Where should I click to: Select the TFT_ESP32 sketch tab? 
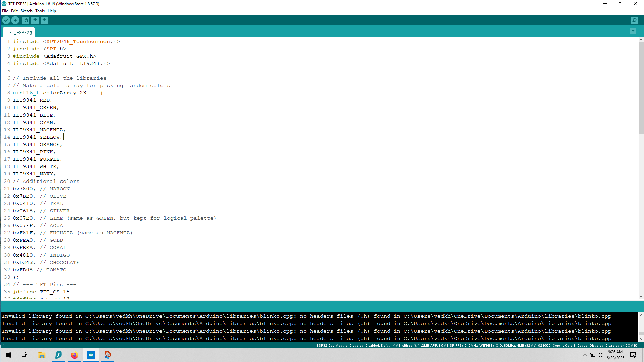tap(19, 32)
